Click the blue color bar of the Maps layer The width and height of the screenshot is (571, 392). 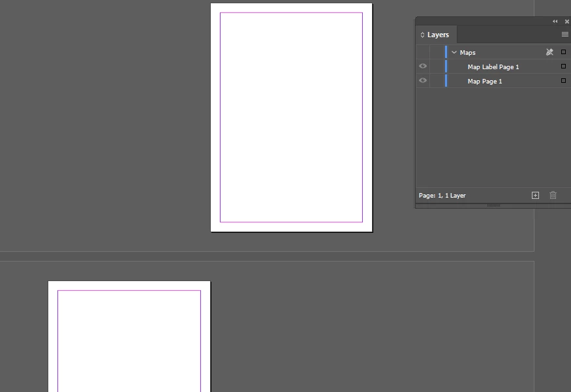[x=446, y=52]
